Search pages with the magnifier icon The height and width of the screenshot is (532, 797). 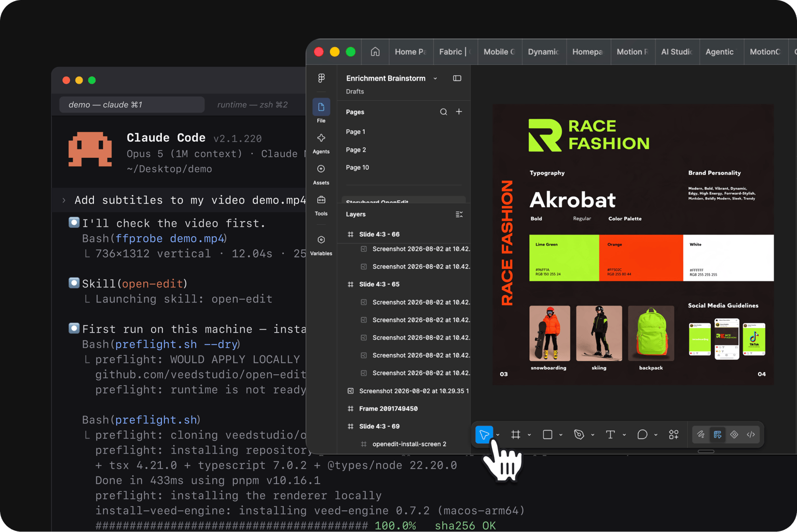click(444, 112)
